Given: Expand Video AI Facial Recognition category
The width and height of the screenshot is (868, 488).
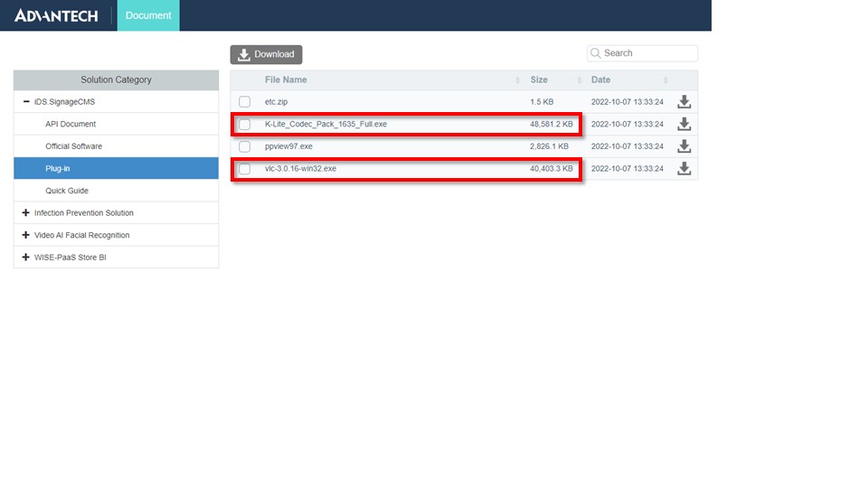Looking at the screenshot, I should coord(25,235).
